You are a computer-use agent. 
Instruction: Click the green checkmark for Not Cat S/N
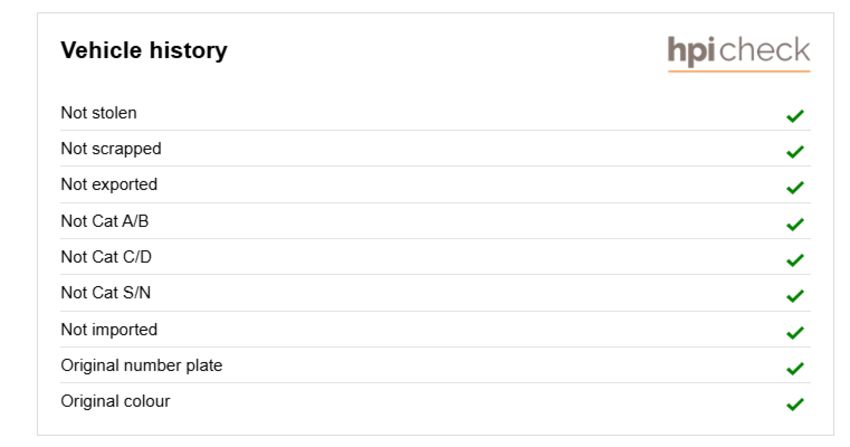click(x=795, y=295)
